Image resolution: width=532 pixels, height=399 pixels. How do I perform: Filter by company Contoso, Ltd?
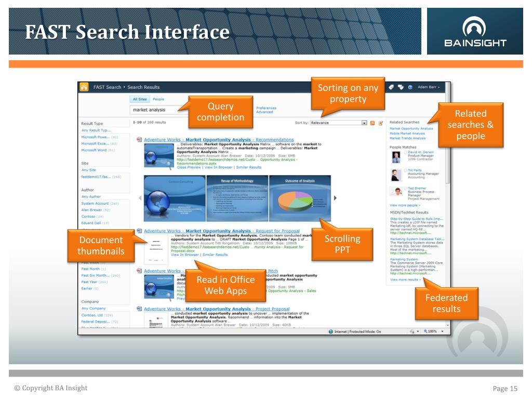point(97,315)
